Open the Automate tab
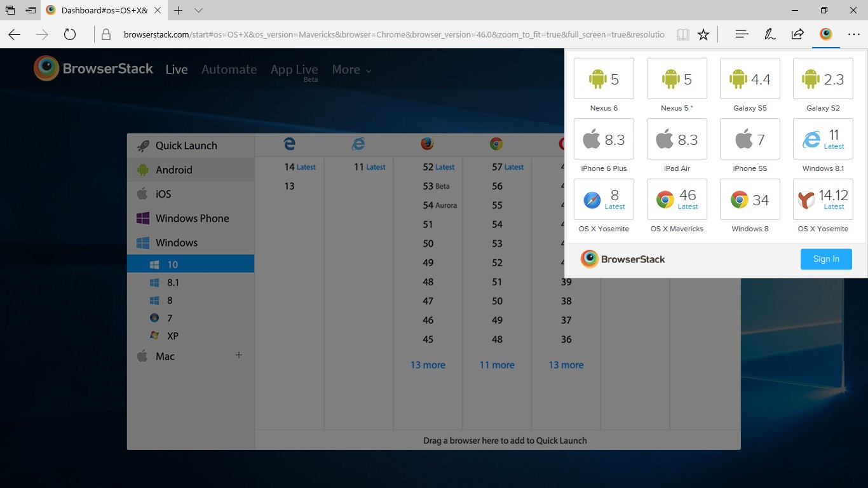Viewport: 868px width, 488px height. pyautogui.click(x=229, y=69)
